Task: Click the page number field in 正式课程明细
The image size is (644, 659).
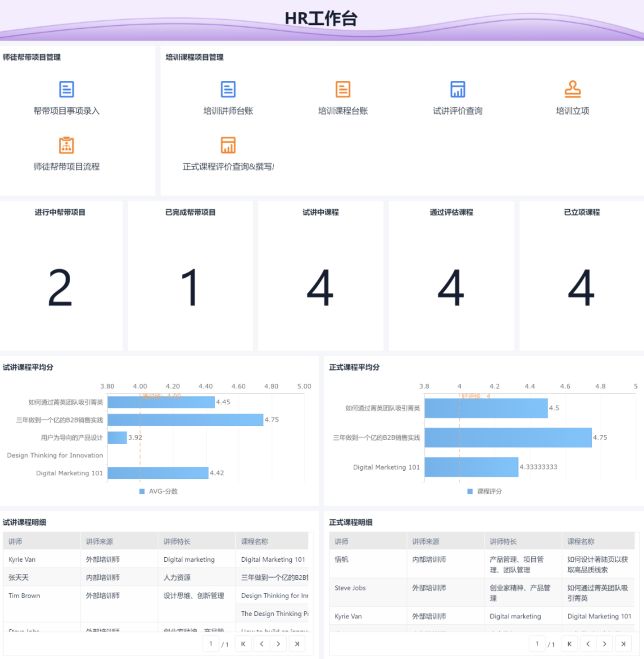Action: (x=537, y=644)
